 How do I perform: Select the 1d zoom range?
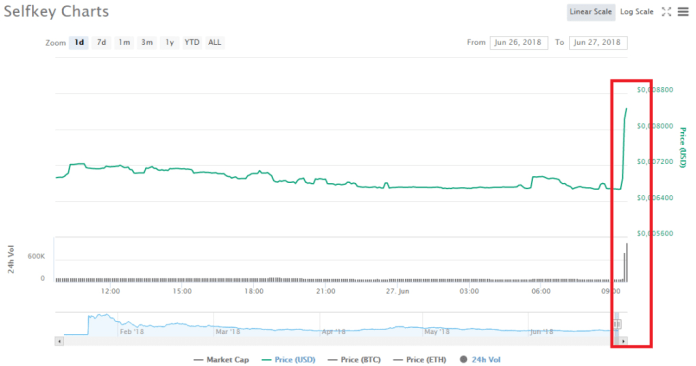pos(79,43)
